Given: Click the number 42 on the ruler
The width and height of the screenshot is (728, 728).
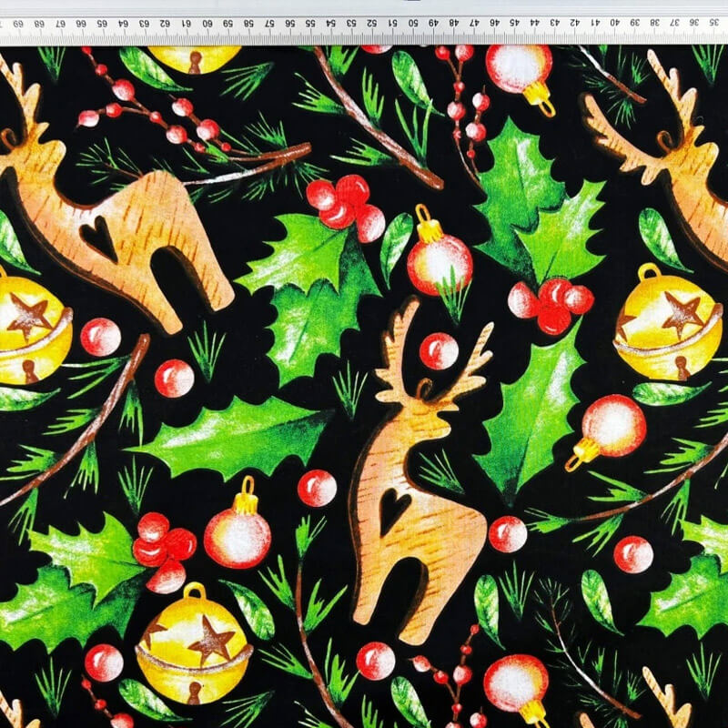Looking at the screenshot, I should [575, 22].
